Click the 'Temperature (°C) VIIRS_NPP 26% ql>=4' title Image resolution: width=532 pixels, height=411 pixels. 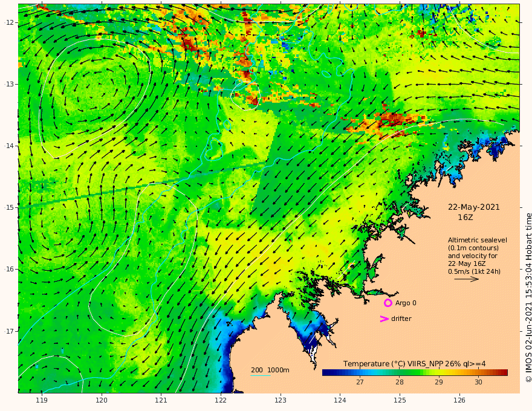pos(414,364)
